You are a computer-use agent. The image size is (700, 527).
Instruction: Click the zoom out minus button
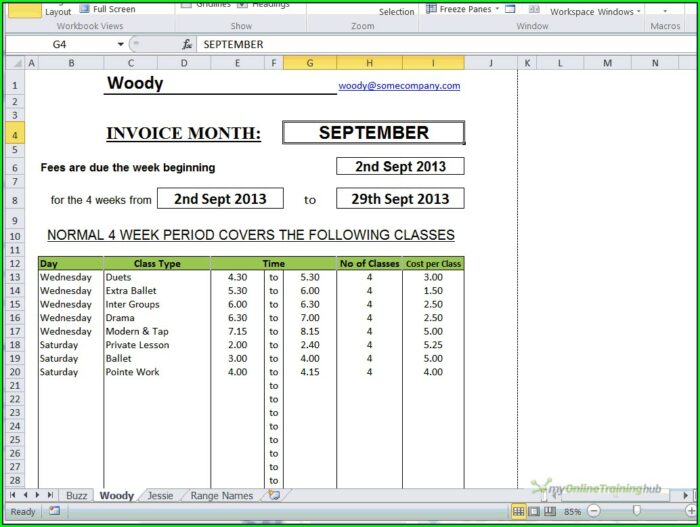click(594, 510)
